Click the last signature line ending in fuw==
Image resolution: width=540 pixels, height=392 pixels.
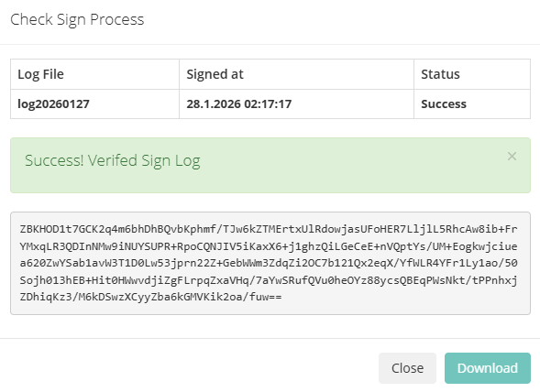(x=150, y=297)
